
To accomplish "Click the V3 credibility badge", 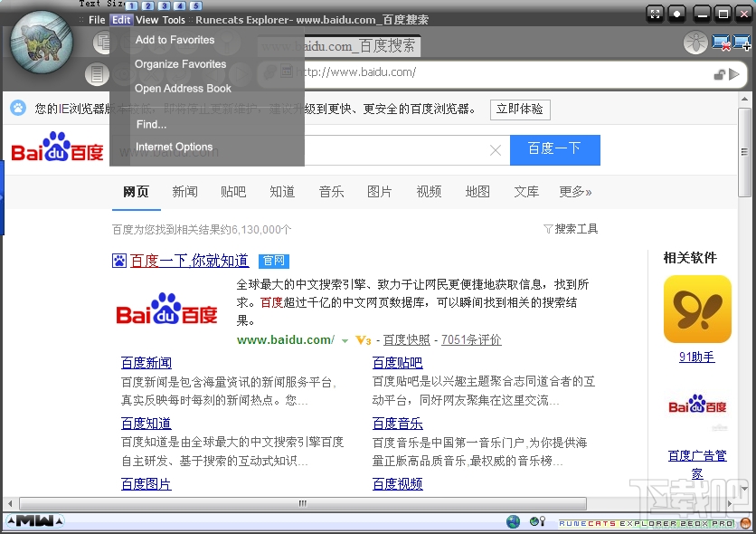I will pos(363,340).
